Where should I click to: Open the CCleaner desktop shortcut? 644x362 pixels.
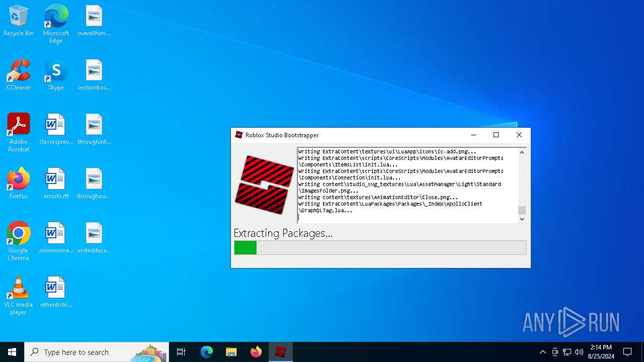pyautogui.click(x=19, y=74)
